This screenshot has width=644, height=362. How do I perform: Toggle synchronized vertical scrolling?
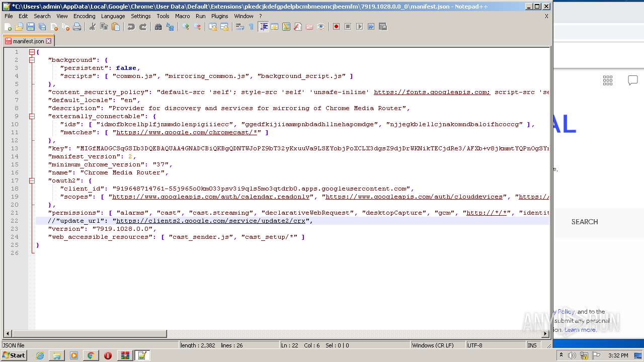click(213, 27)
